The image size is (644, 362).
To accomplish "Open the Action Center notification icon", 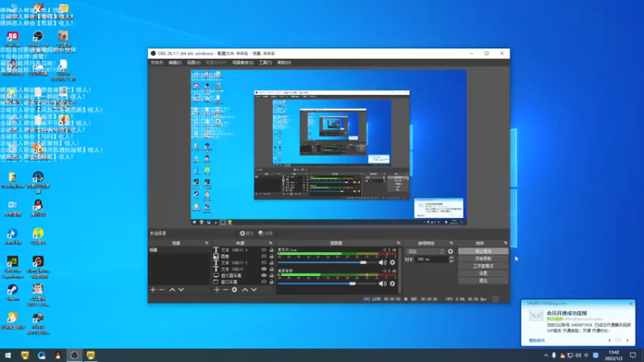I will pos(633,355).
